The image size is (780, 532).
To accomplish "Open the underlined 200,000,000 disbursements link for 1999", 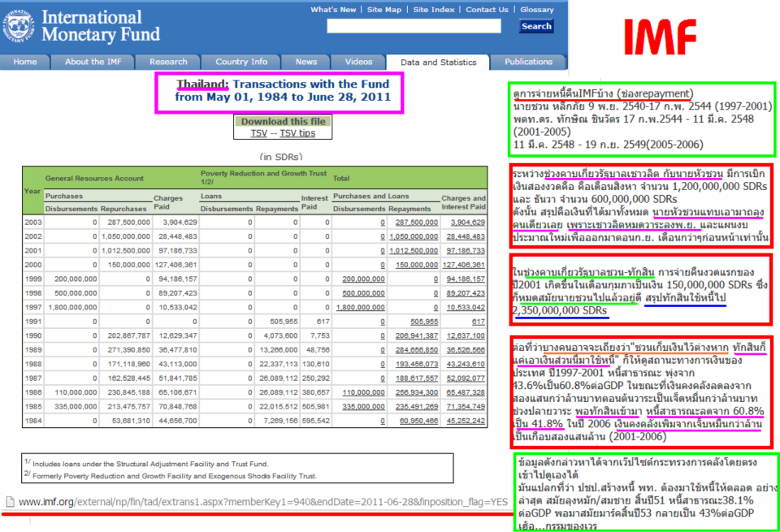I will [363, 279].
